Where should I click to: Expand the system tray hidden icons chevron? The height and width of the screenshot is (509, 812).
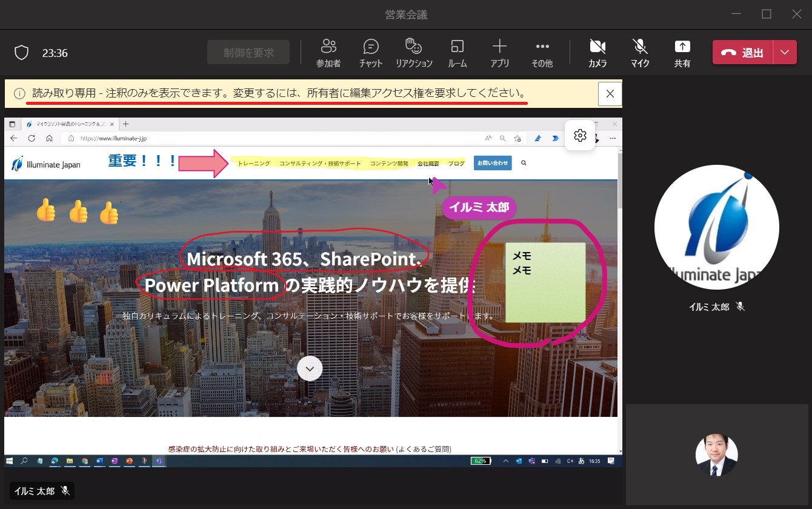(506, 461)
